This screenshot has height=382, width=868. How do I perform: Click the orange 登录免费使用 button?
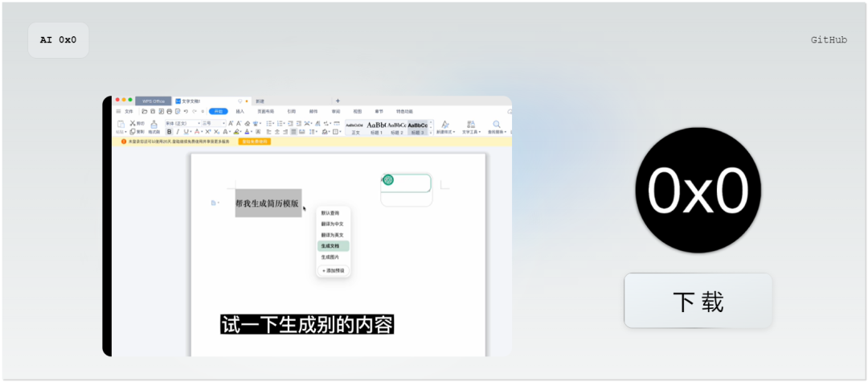255,142
